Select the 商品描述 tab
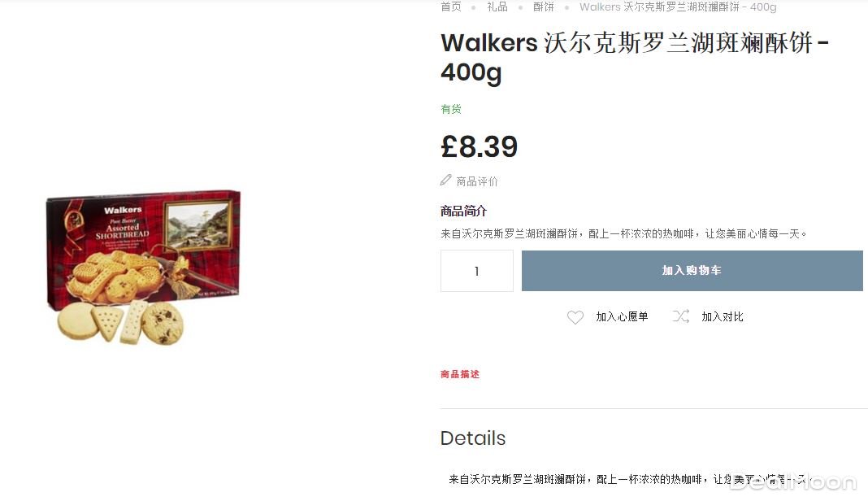This screenshot has height=501, width=868. 460,374
